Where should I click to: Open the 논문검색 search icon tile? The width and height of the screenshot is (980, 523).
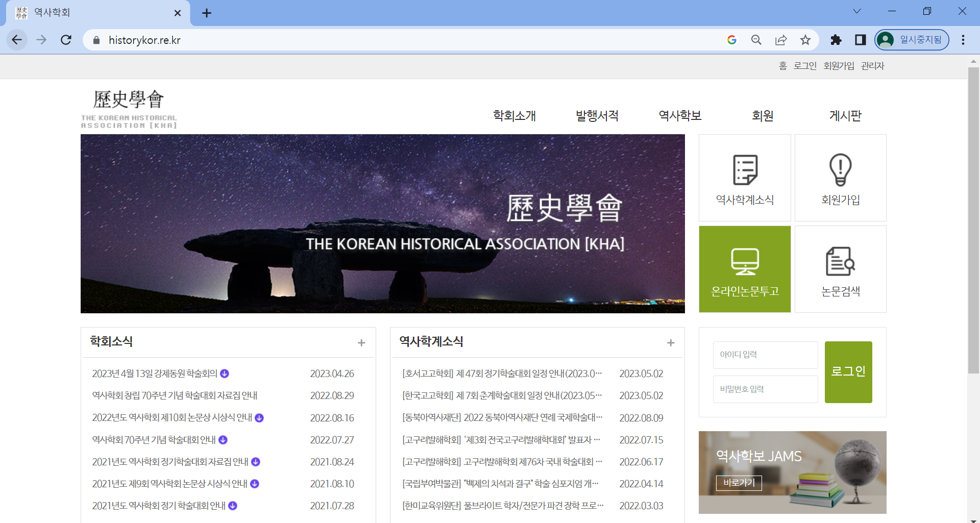(x=841, y=269)
